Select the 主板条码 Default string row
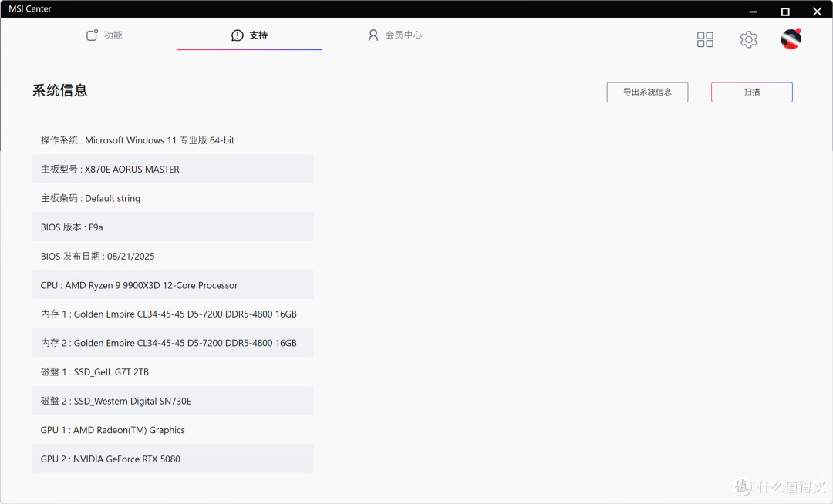The width and height of the screenshot is (833, 504). (173, 198)
